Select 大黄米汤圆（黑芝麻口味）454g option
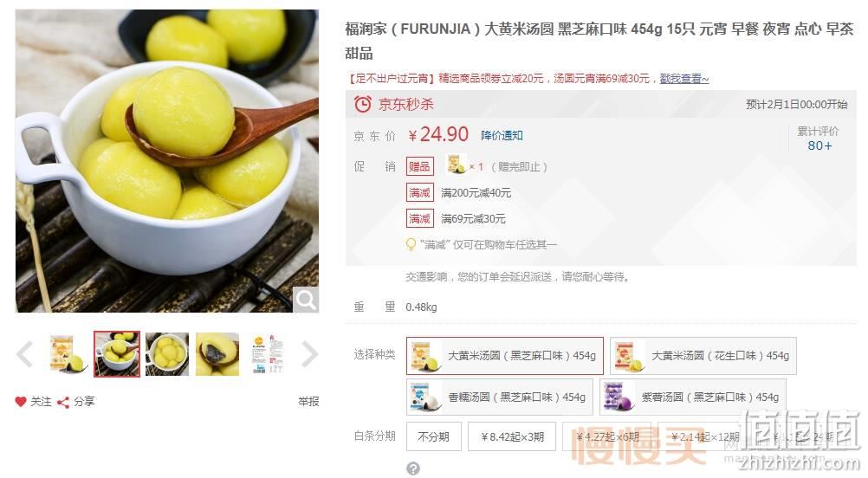 (505, 356)
